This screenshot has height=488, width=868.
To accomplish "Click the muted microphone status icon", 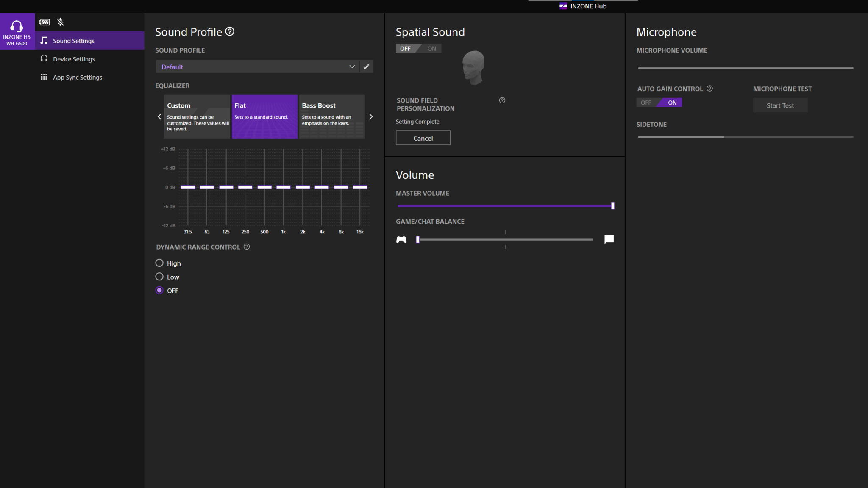I will 61,22.
